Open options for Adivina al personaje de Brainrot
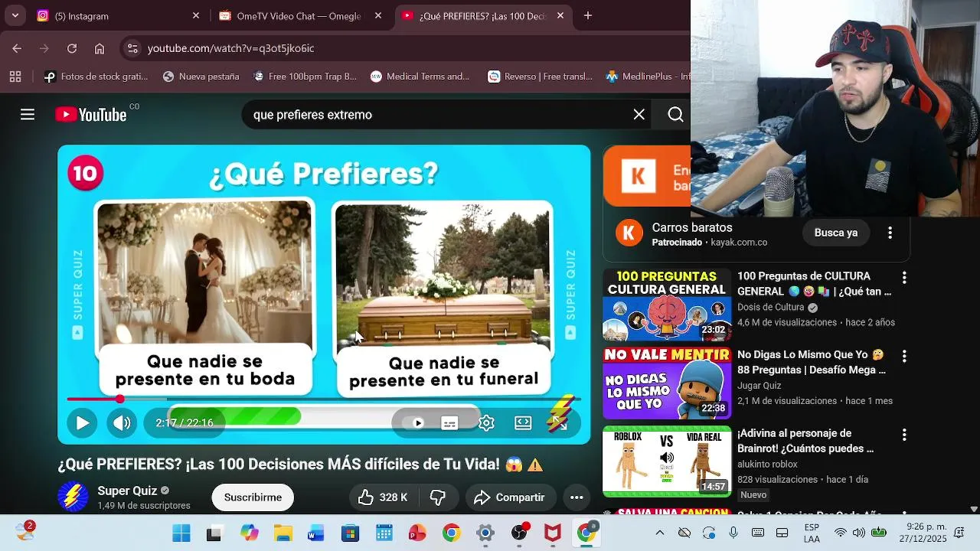Image resolution: width=980 pixels, height=551 pixels. coord(904,435)
